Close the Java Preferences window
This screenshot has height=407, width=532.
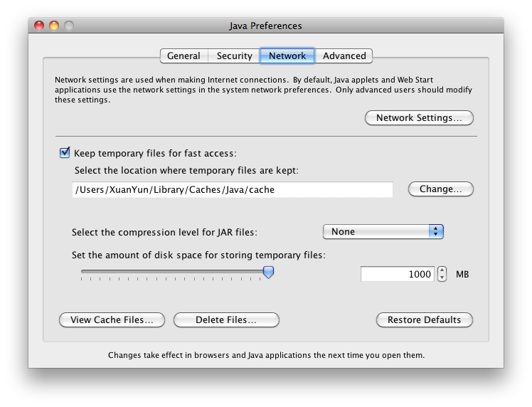[39, 26]
